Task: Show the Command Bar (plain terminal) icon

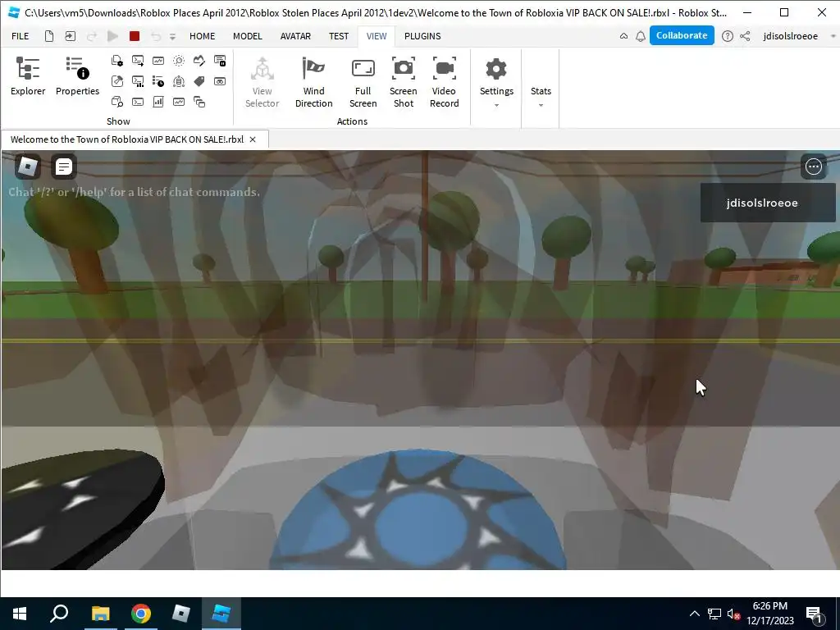Action: [138, 102]
